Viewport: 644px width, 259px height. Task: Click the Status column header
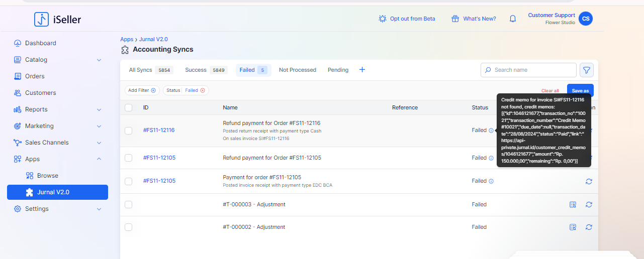coord(480,107)
